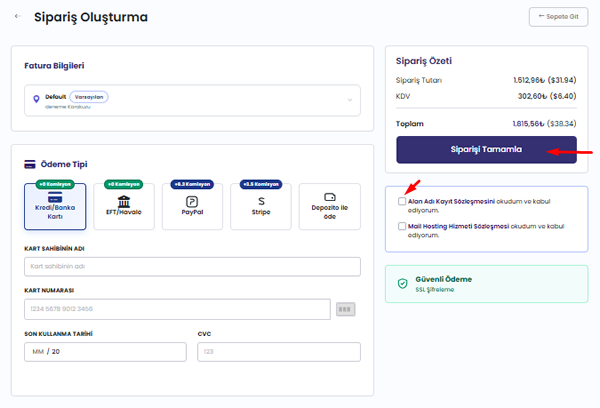Click the commission badge above PayPal

192,184
